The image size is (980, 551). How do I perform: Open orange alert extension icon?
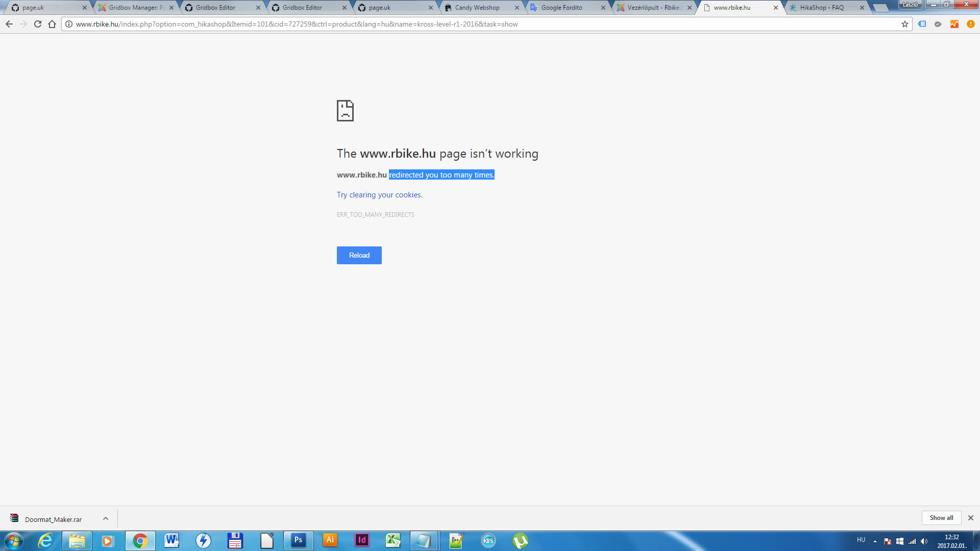pyautogui.click(x=971, y=24)
